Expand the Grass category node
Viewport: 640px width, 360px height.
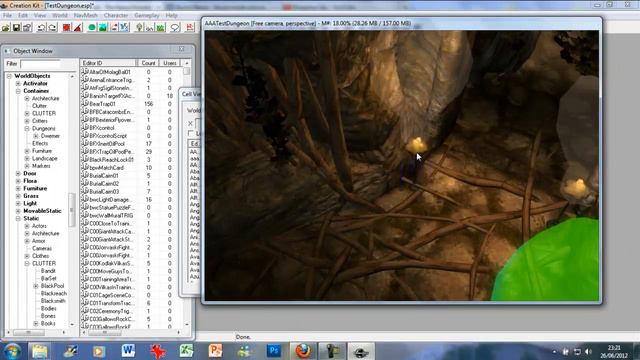[x=18, y=196]
